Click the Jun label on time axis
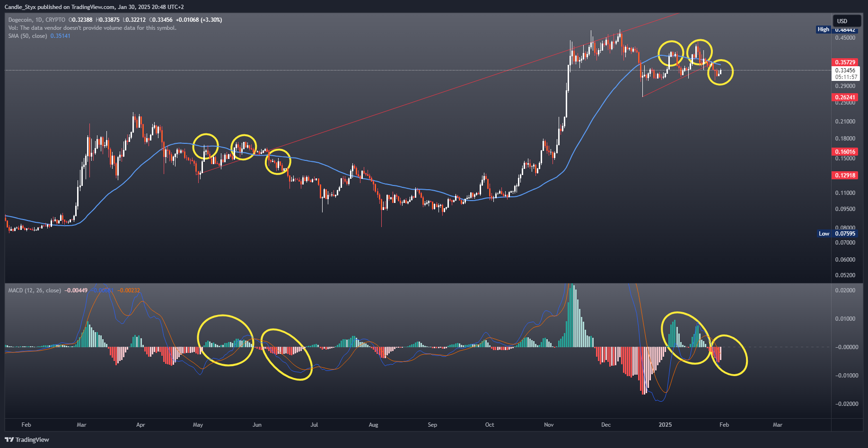 [257, 425]
